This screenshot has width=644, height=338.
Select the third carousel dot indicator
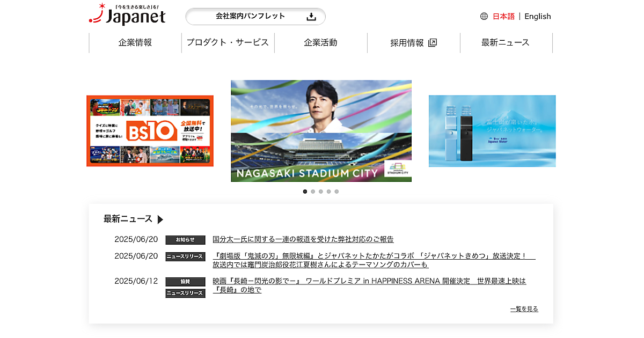coord(321,192)
